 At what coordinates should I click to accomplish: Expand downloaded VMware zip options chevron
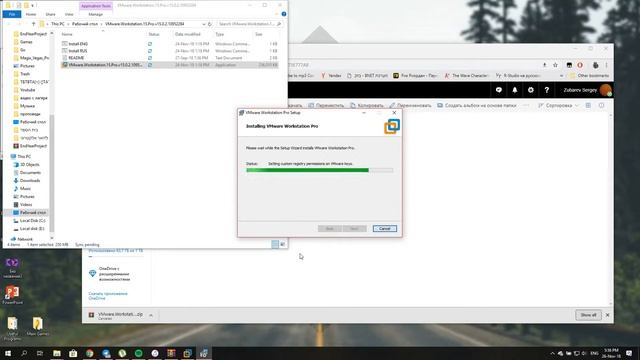(x=151, y=315)
